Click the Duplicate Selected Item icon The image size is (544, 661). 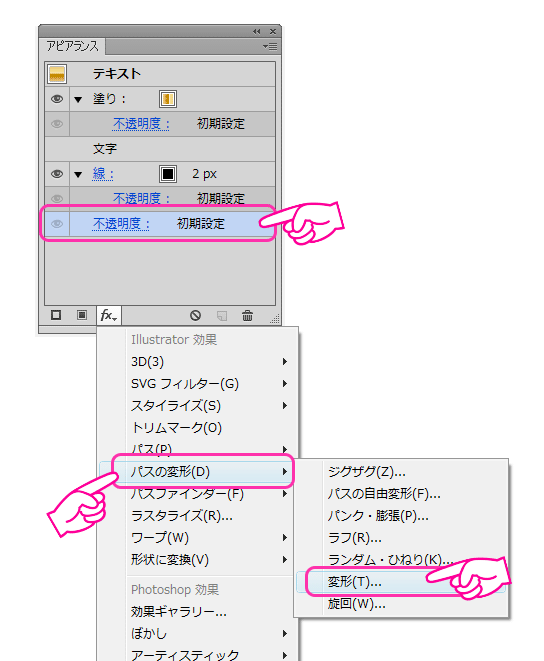(x=222, y=316)
